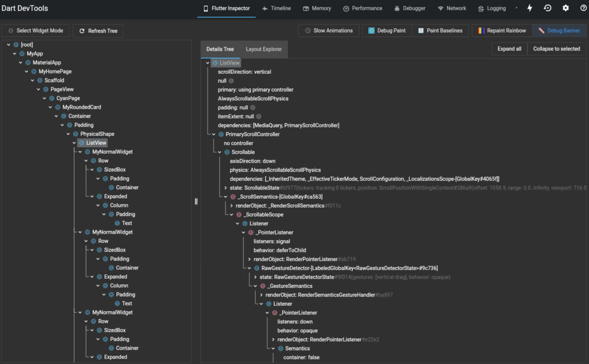Enable Select Widget Mode

pyautogui.click(x=36, y=31)
